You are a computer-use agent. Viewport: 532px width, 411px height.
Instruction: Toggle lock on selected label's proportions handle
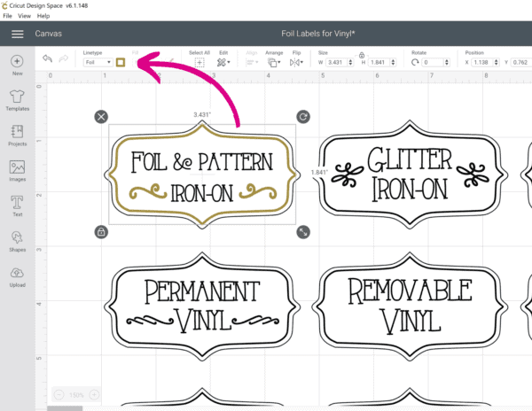click(x=101, y=232)
